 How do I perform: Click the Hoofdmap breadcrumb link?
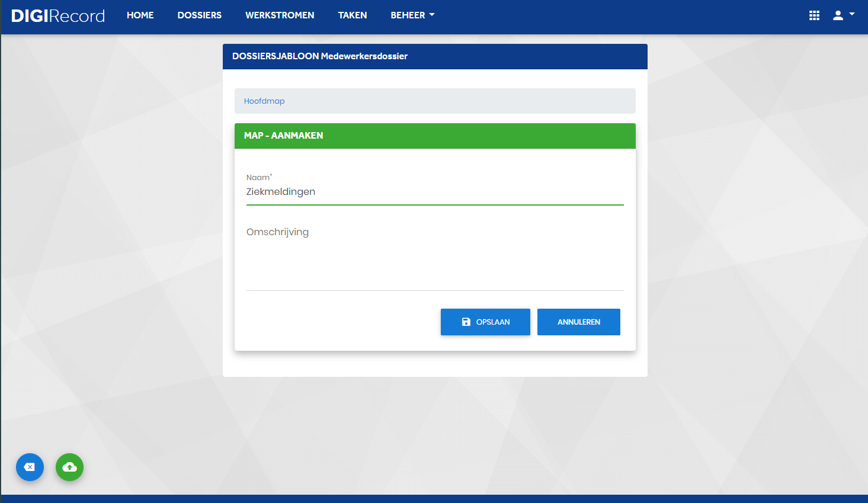point(264,101)
